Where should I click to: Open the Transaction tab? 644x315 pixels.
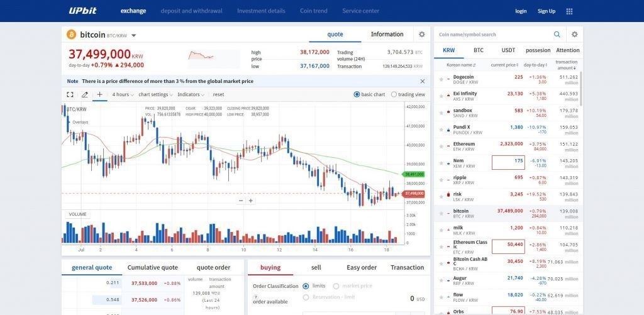coord(407,267)
